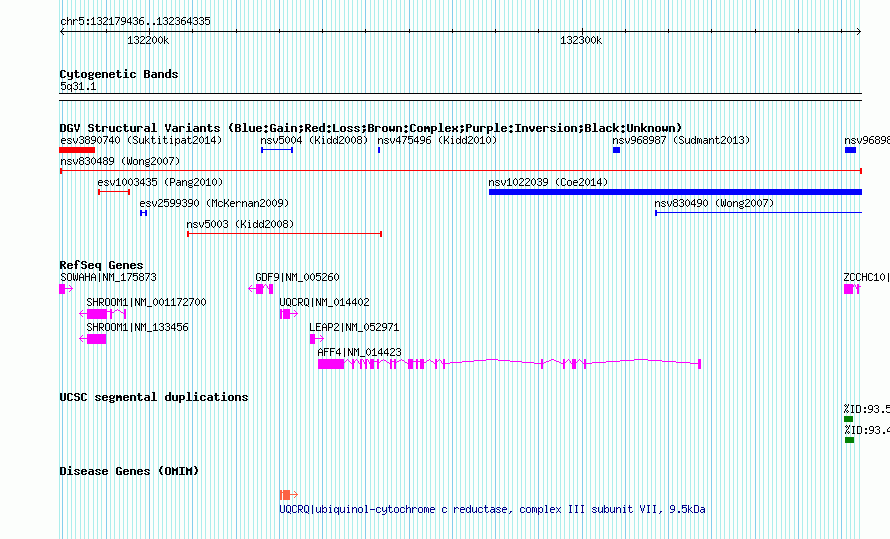Select the esv1003435 red variant bar
The image size is (890, 539).
[114, 192]
